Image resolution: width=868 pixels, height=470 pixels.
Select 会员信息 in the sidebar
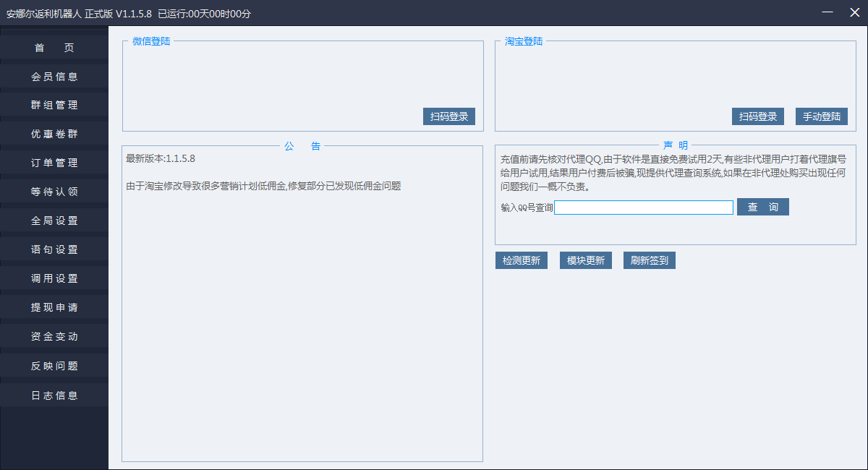(54, 77)
